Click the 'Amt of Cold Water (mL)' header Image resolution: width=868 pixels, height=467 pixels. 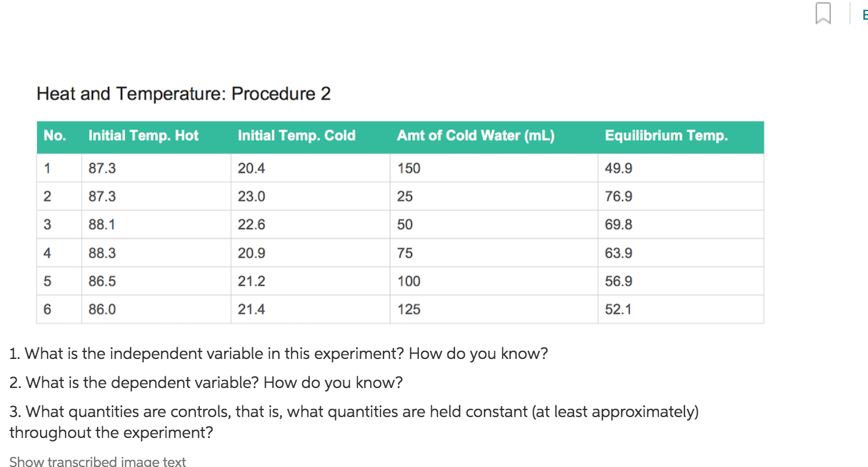pyautogui.click(x=476, y=135)
